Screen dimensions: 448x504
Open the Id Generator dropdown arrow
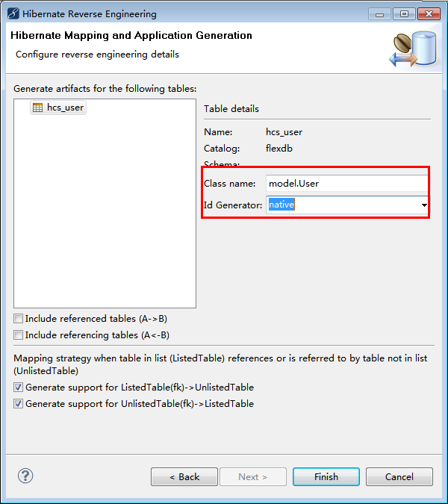click(x=424, y=205)
